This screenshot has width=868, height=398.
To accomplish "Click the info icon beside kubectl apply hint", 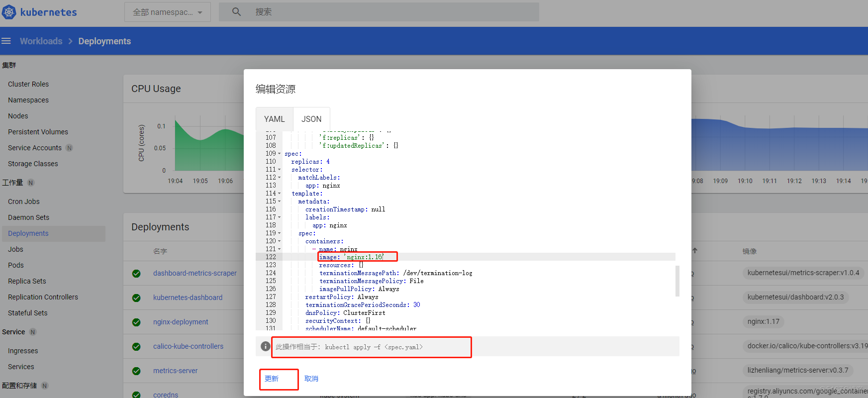I will click(x=266, y=346).
